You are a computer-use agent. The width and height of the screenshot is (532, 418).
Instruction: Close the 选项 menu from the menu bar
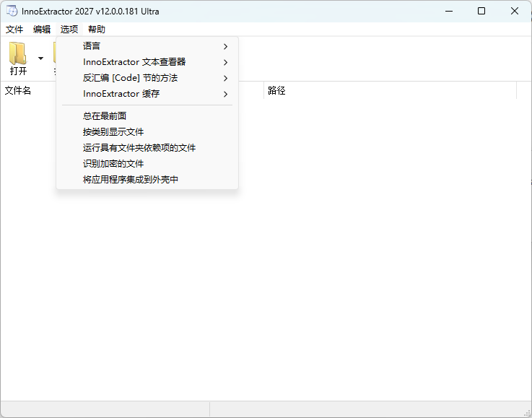click(x=69, y=29)
